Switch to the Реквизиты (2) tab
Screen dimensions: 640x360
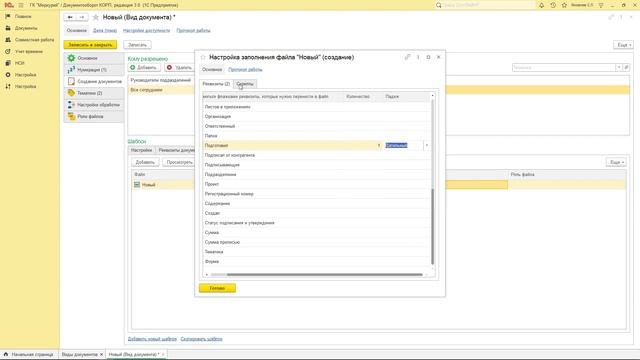point(216,84)
